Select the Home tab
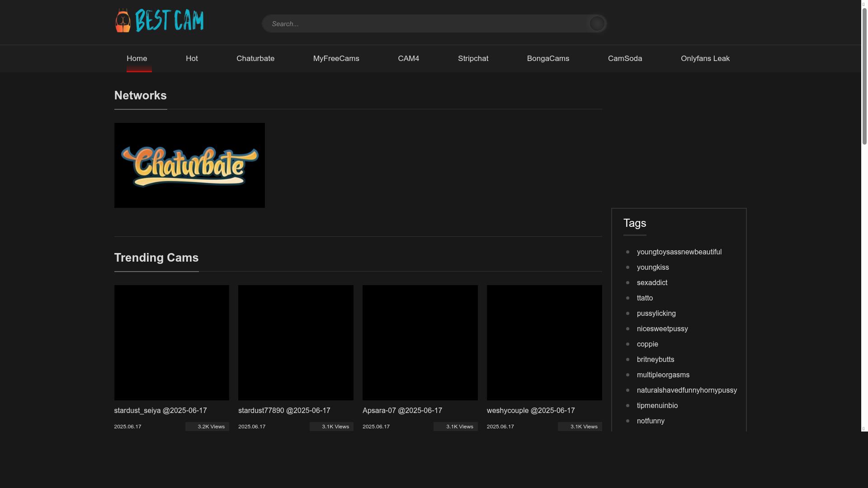 pyautogui.click(x=137, y=58)
